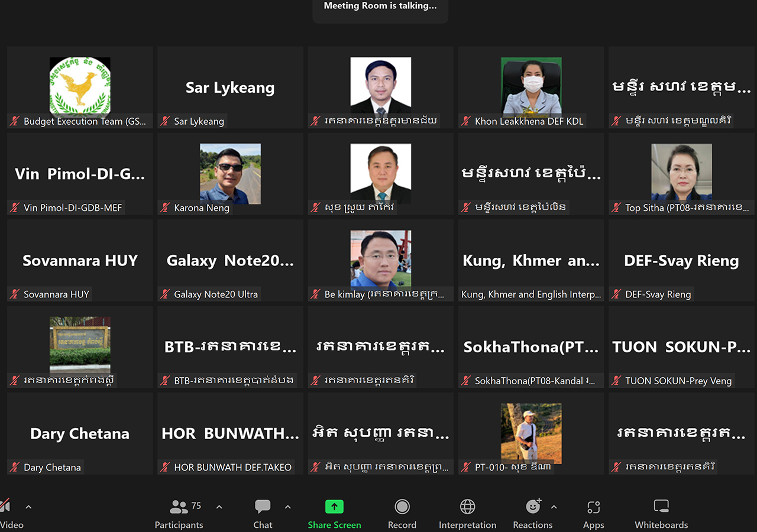This screenshot has width=757, height=532.
Task: Start recording with the Record icon
Action: pyautogui.click(x=402, y=507)
